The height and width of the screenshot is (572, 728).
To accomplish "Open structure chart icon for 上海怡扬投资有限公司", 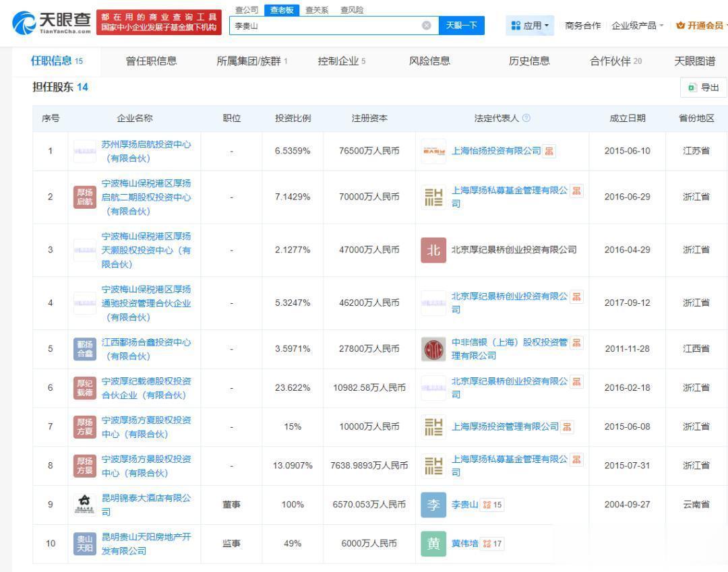I will coord(549,151).
